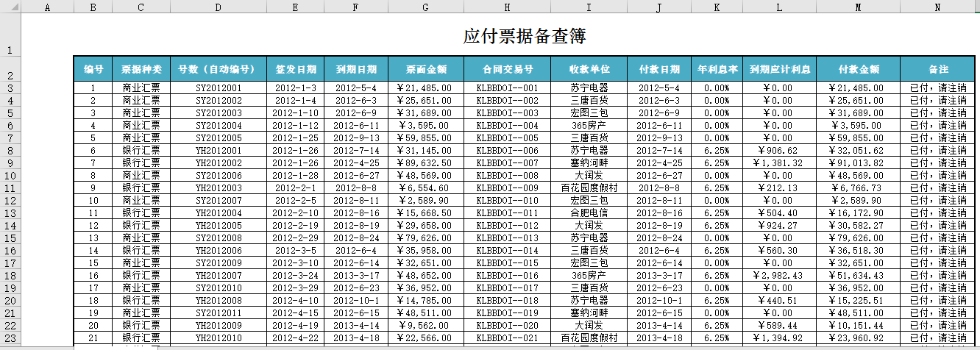980x350 pixels.
Task: Select contract number KLBBDOI--013 cell
Action: pyautogui.click(x=508, y=238)
